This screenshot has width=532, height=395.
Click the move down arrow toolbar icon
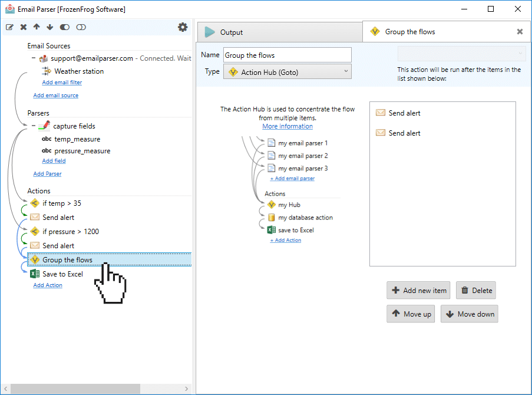(x=50, y=27)
